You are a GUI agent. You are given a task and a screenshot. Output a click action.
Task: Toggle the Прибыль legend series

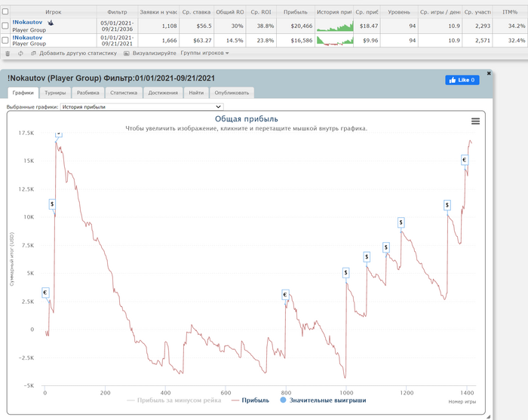(x=250, y=400)
